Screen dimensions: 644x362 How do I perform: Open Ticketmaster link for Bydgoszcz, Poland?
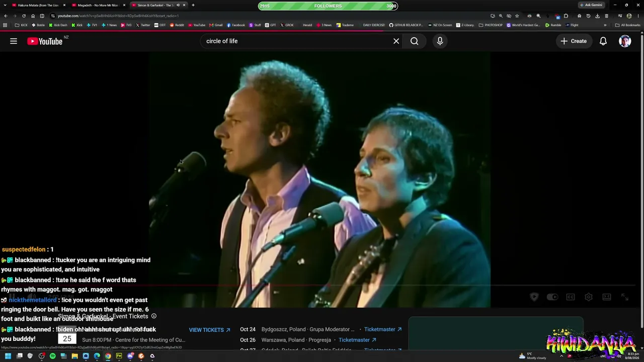click(383, 329)
